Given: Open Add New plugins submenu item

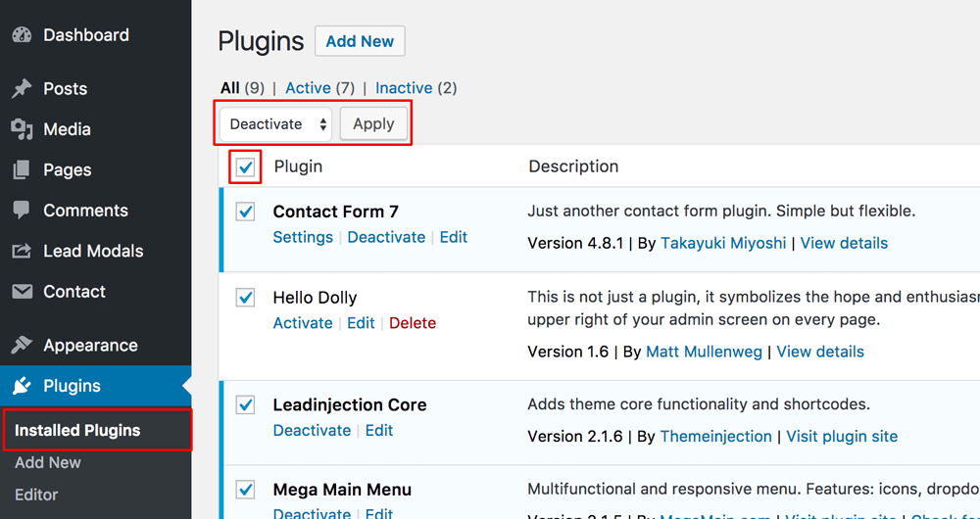Looking at the screenshot, I should 48,463.
